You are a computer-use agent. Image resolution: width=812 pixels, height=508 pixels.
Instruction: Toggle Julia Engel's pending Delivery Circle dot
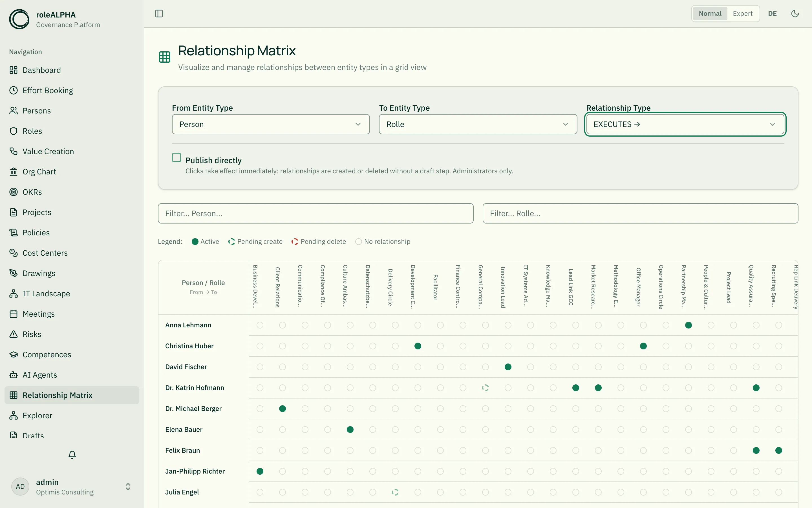(x=395, y=492)
